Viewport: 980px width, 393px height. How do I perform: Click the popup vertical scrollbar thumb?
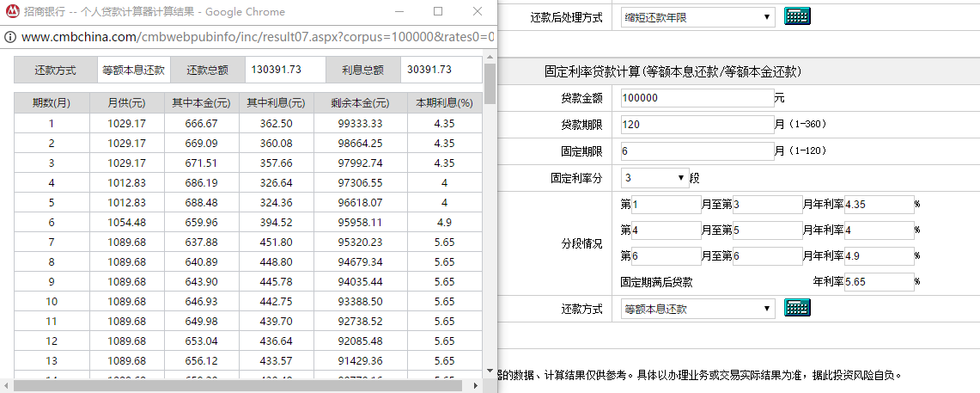pyautogui.click(x=490, y=84)
